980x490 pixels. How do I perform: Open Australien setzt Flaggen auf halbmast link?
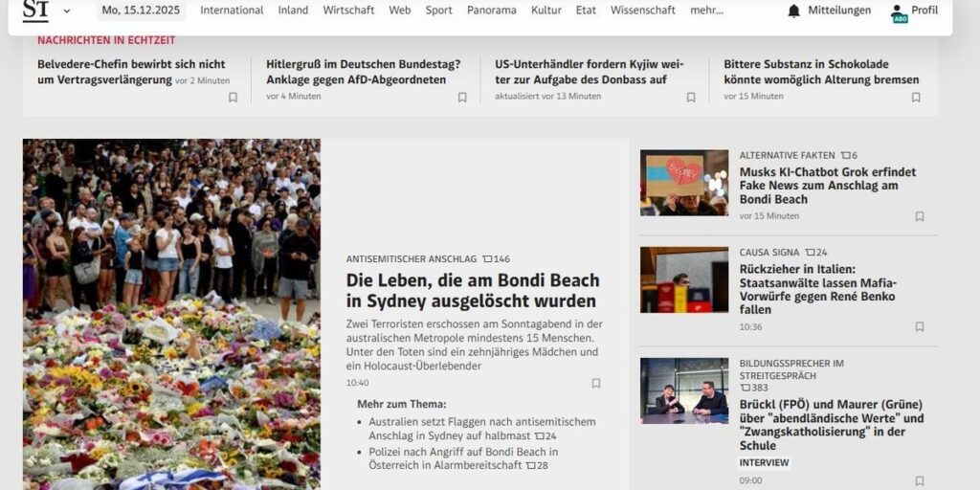482,429
